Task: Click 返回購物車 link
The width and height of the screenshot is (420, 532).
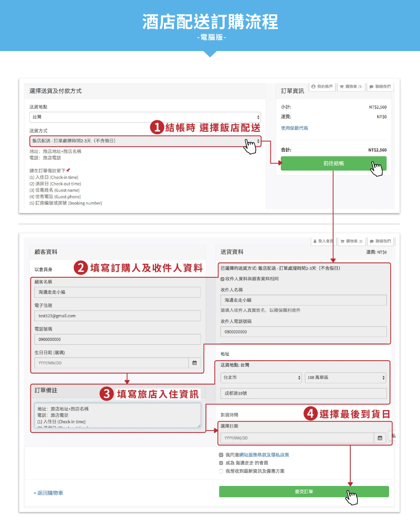Action: (x=48, y=493)
